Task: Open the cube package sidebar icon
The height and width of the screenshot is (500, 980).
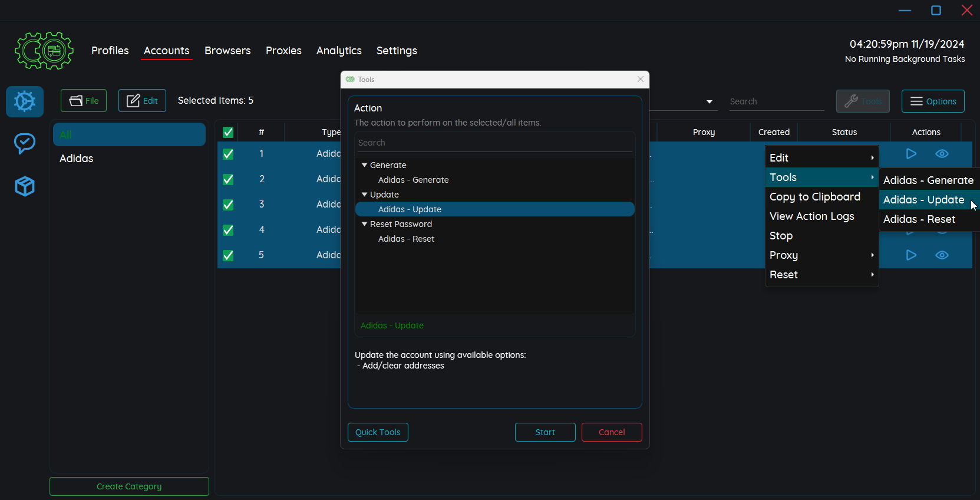Action: pyautogui.click(x=25, y=186)
